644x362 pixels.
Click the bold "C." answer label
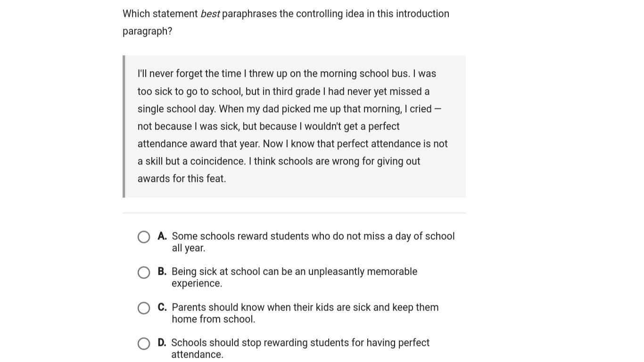click(162, 307)
